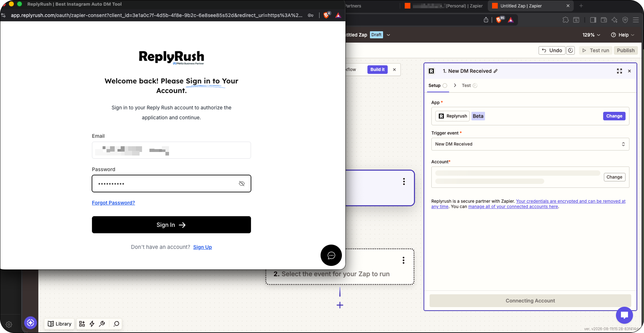This screenshot has width=644, height=333.
Task: Focus the Password input field
Action: coord(171,184)
